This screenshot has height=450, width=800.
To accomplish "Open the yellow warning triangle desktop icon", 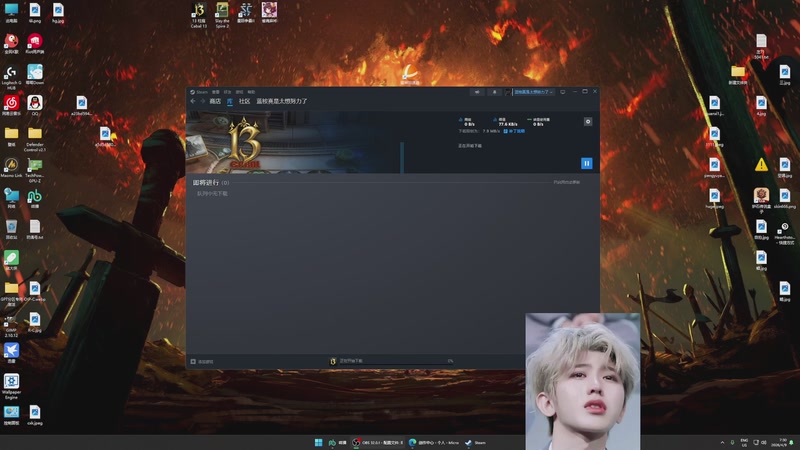I will 761,165.
